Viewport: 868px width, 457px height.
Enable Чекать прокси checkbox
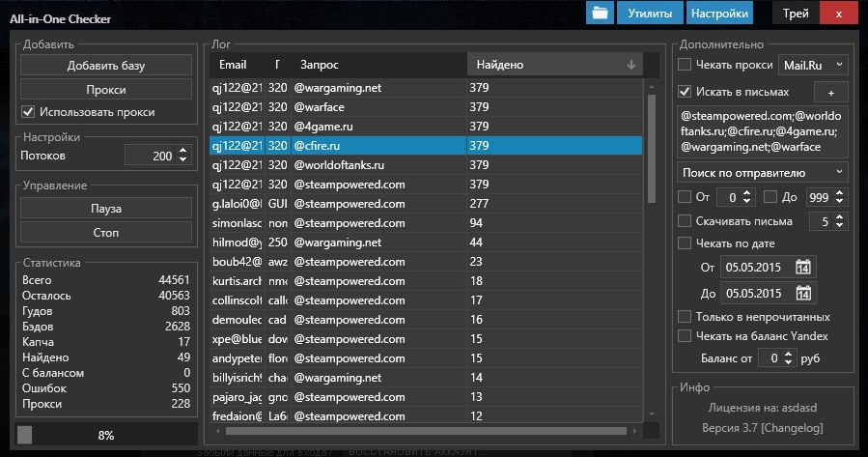pos(685,65)
